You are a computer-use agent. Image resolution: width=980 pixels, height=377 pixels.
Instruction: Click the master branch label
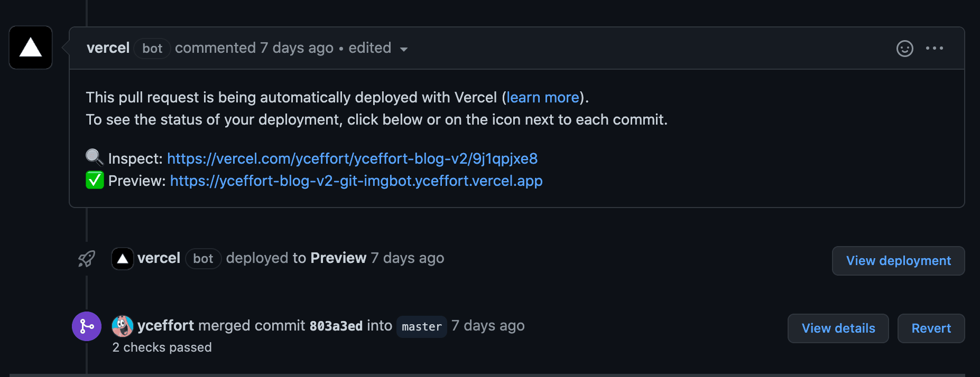421,327
